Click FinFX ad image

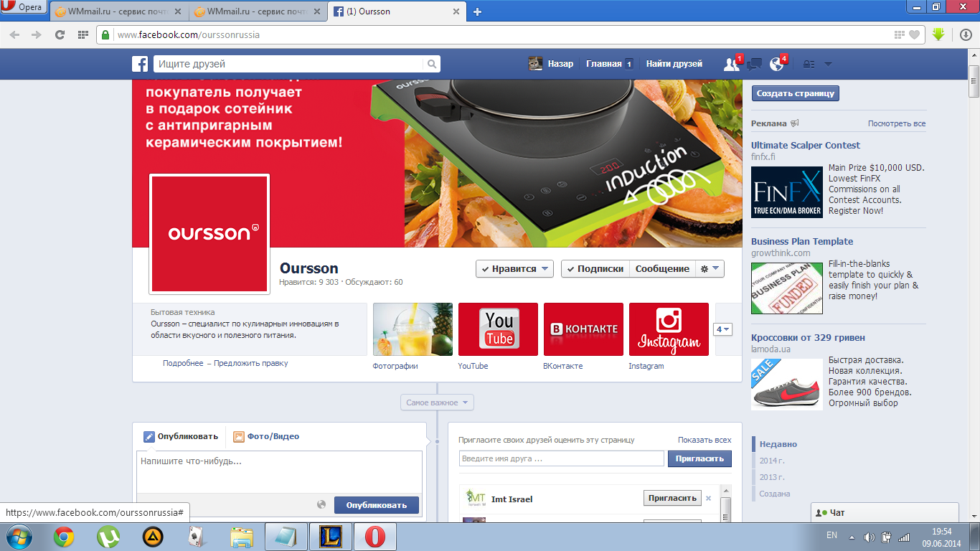coord(787,192)
